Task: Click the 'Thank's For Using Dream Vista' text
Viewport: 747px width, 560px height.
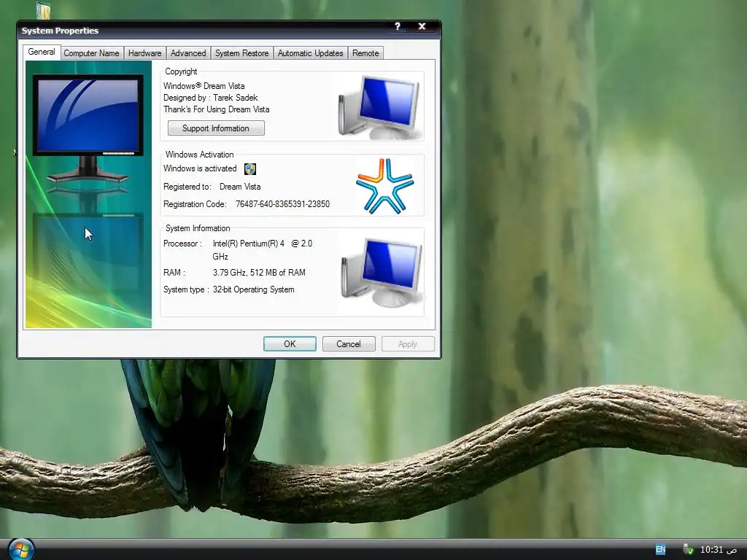Action: [x=216, y=109]
